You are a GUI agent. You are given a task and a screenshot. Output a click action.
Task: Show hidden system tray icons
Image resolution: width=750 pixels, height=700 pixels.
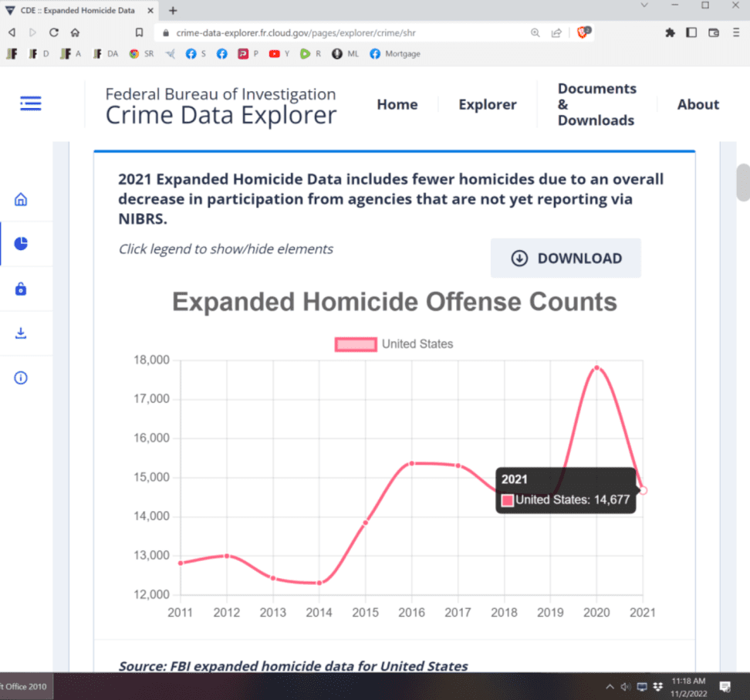click(610, 686)
